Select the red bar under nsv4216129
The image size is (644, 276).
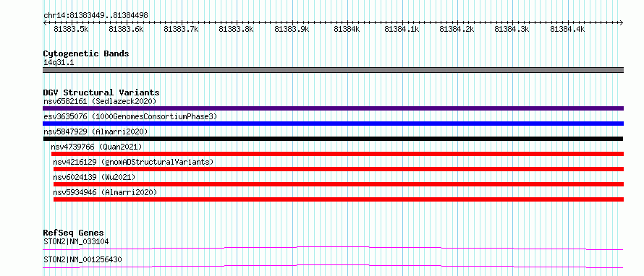tap(339, 169)
